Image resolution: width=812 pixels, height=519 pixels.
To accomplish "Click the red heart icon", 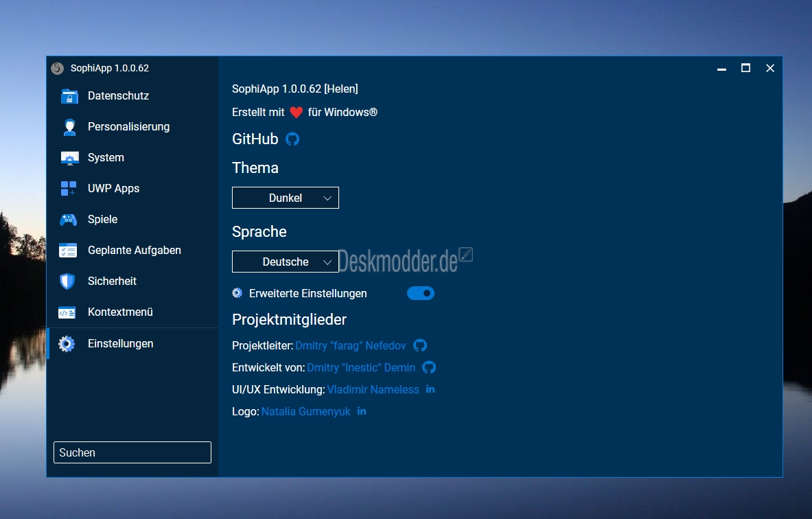I will point(297,113).
